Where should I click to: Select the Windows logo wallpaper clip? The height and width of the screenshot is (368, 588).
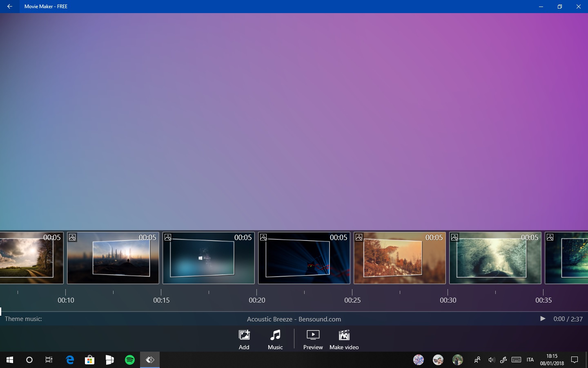[209, 258]
